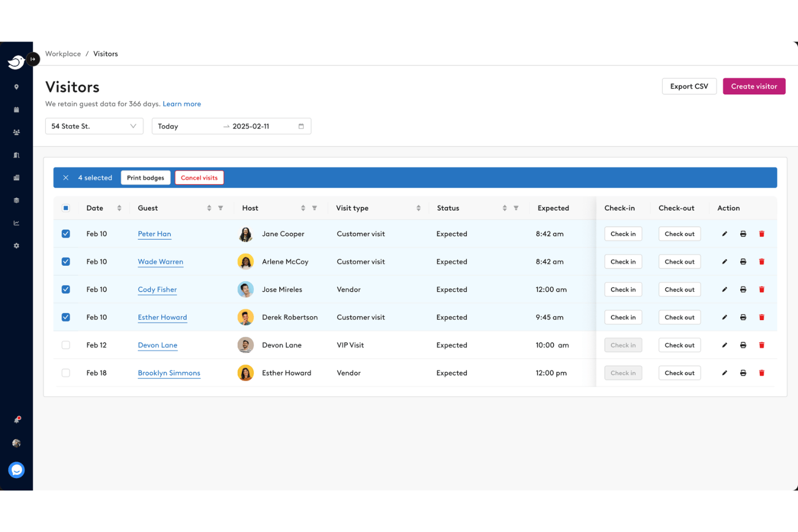798x532 pixels.
Task: Click Cancel visits button
Action: [199, 178]
